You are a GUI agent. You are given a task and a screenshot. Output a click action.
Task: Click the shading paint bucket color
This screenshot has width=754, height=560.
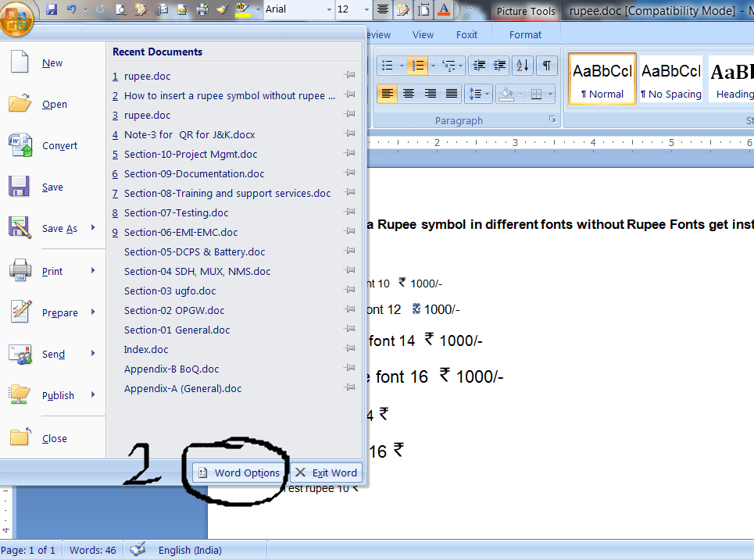[x=506, y=93]
